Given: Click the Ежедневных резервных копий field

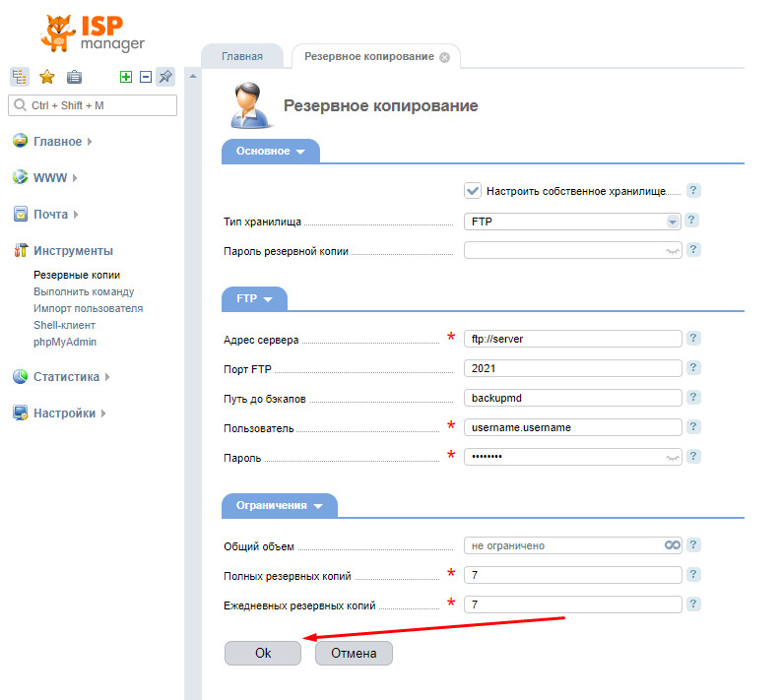Looking at the screenshot, I should pyautogui.click(x=572, y=605).
